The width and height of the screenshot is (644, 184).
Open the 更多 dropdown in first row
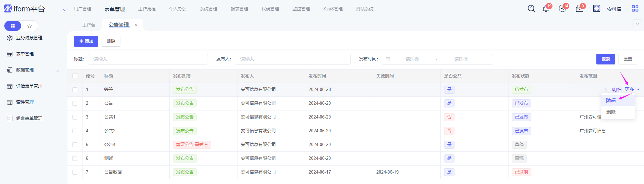(632, 90)
